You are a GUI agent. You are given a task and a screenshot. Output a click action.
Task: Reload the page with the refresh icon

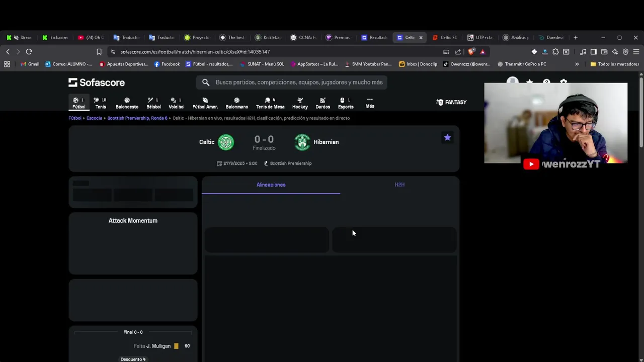pyautogui.click(x=29, y=52)
